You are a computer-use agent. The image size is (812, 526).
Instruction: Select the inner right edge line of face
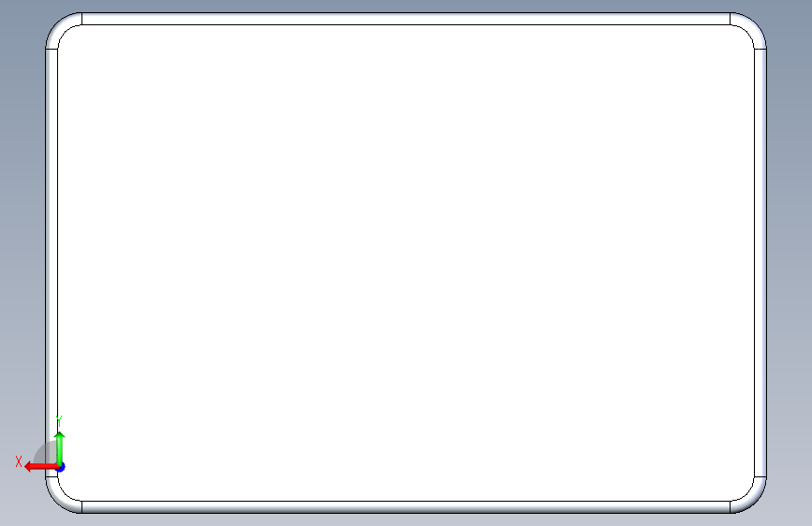pos(755,263)
